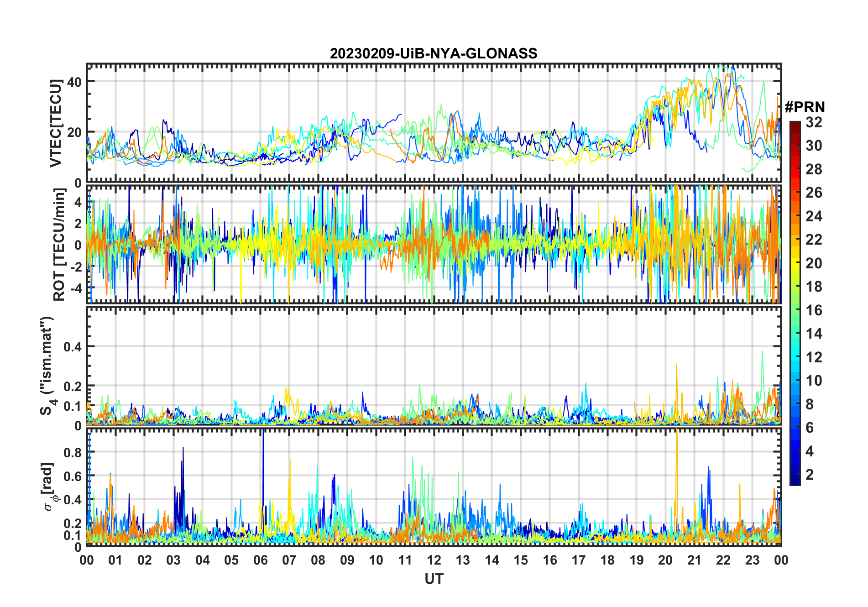Select the "11" hour label on the UT axis
The width and height of the screenshot is (868, 607).
(x=405, y=560)
